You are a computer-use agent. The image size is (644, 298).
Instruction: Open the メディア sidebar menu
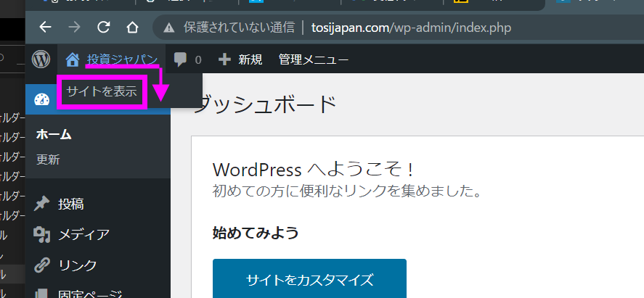(x=83, y=234)
